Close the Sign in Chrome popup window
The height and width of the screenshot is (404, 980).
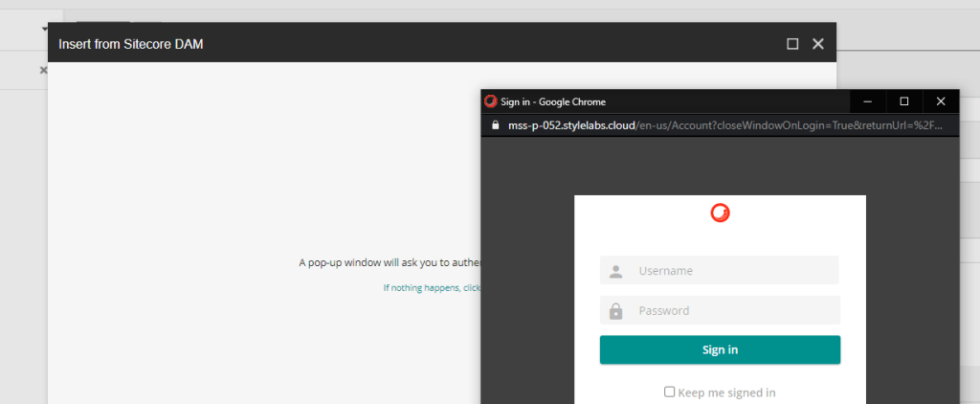coord(941,101)
